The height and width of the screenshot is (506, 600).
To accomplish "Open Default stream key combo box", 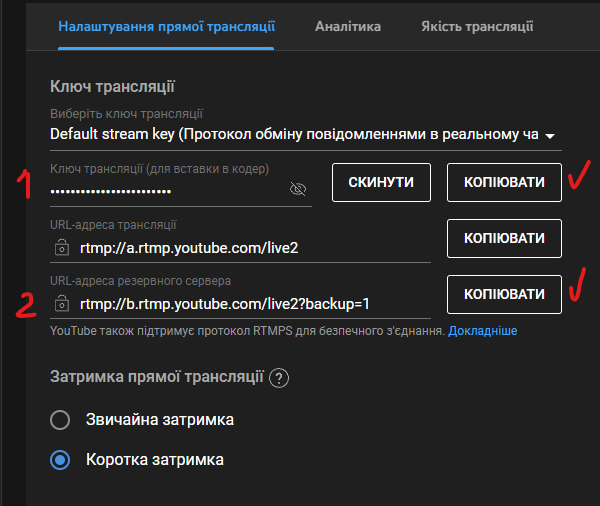I will click(x=295, y=134).
